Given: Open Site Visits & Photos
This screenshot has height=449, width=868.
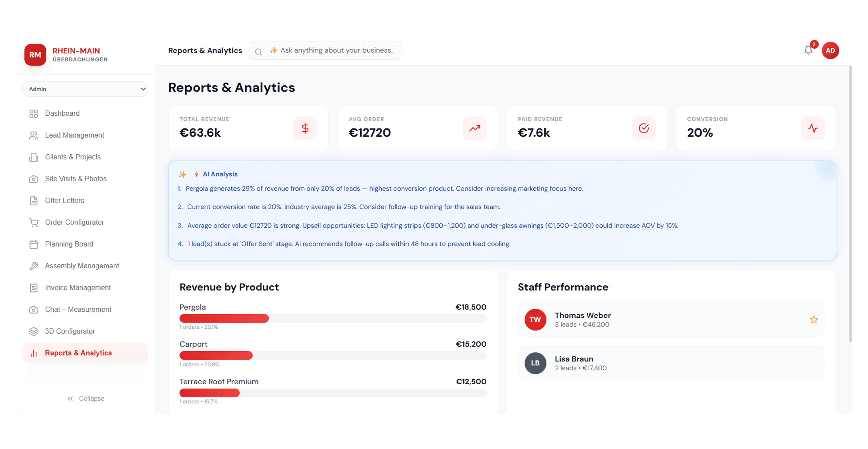Looking at the screenshot, I should point(85,179).
